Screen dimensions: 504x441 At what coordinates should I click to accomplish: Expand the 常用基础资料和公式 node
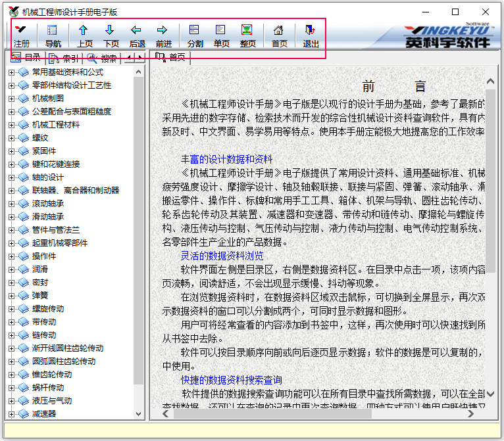11,72
